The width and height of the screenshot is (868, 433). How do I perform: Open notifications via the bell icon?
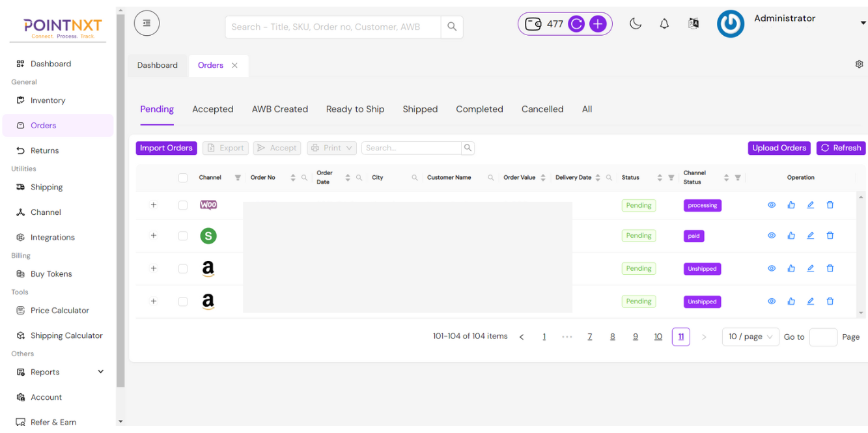point(664,24)
